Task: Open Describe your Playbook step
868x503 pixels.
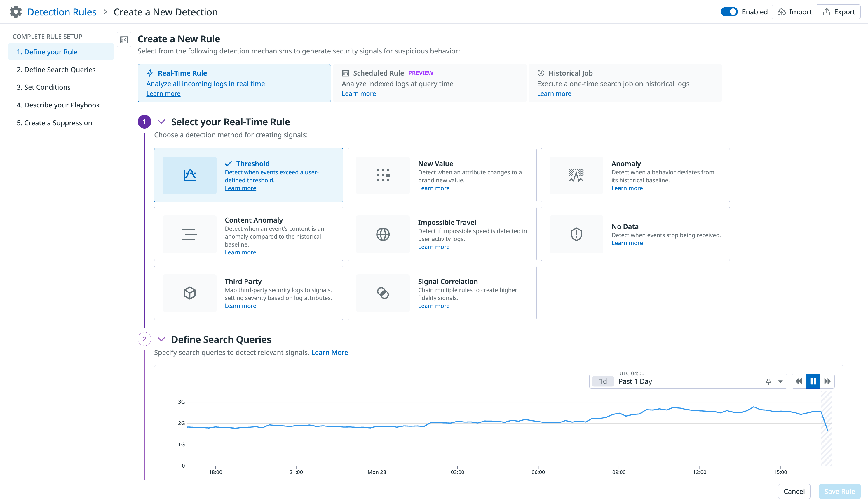Action: (58, 105)
